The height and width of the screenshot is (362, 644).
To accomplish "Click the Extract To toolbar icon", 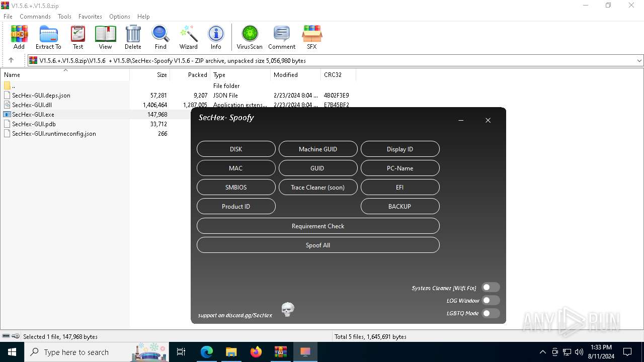I will (48, 38).
